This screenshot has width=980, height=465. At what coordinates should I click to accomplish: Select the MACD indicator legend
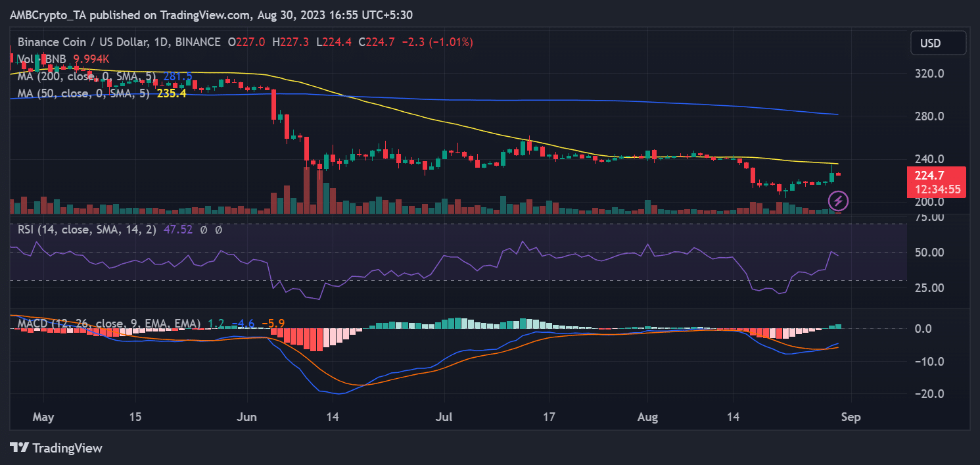pyautogui.click(x=108, y=324)
